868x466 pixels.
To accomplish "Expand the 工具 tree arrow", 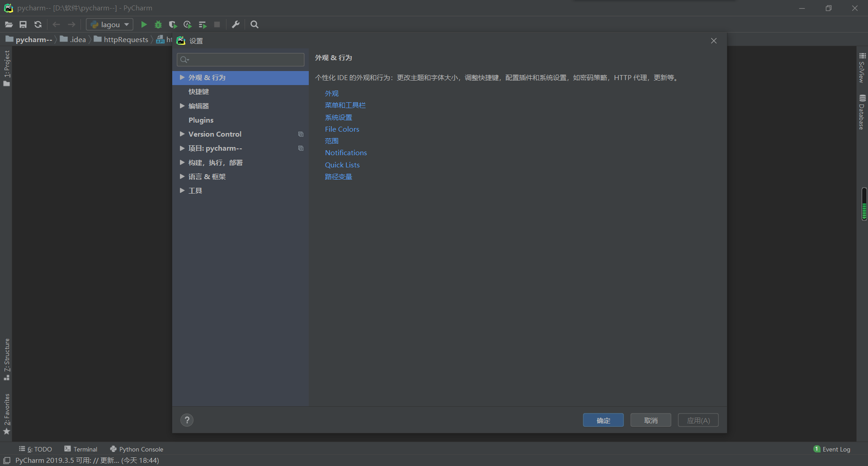I will click(x=182, y=190).
